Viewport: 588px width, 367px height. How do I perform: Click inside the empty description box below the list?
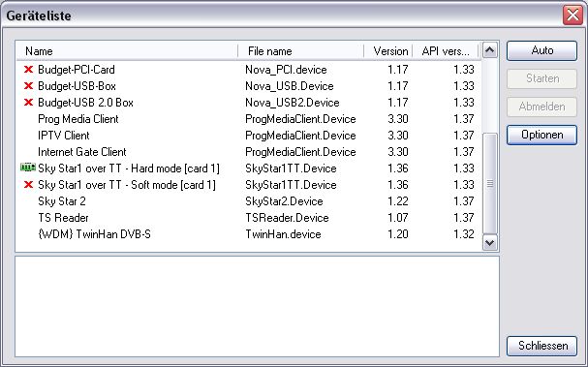coord(257,306)
